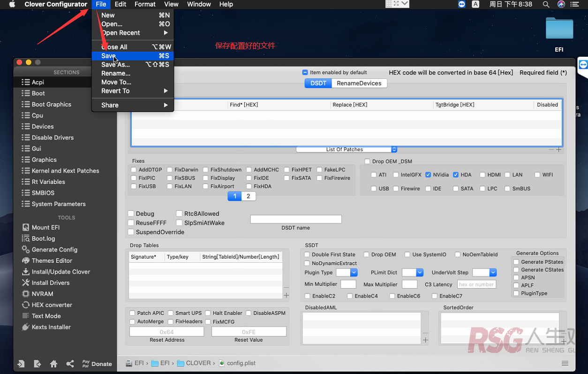Switch to the RenameDevices tab

(359, 83)
